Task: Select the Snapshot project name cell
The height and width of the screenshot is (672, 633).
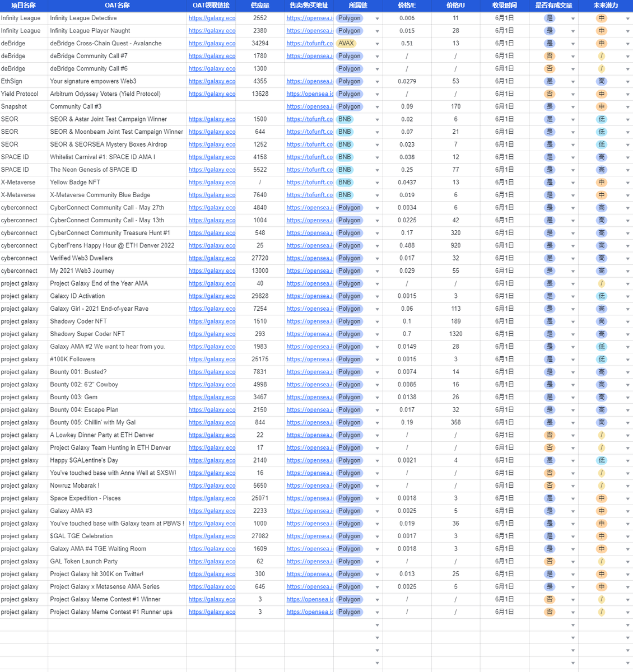Action: pyautogui.click(x=24, y=106)
